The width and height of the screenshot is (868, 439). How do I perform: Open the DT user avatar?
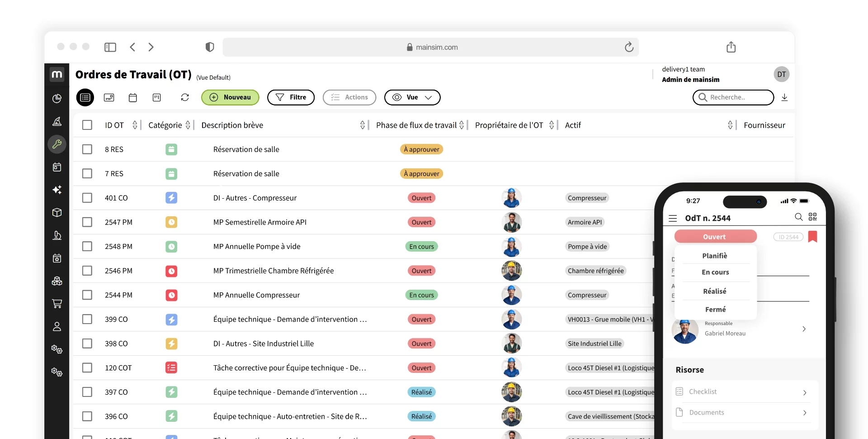click(x=782, y=74)
